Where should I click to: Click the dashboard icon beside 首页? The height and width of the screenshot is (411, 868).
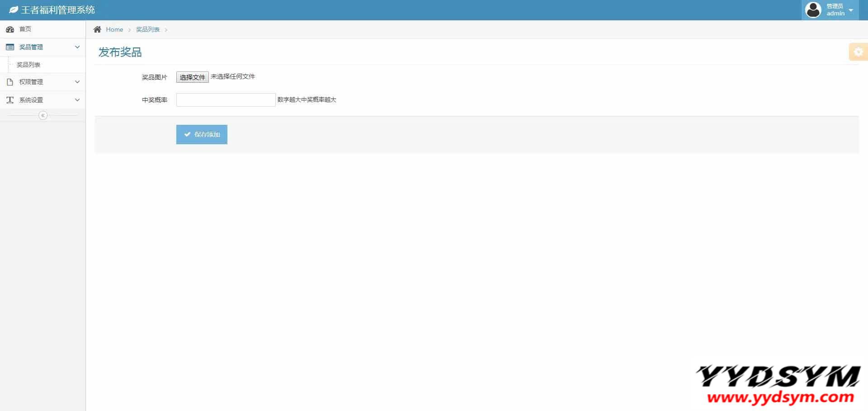(x=10, y=29)
